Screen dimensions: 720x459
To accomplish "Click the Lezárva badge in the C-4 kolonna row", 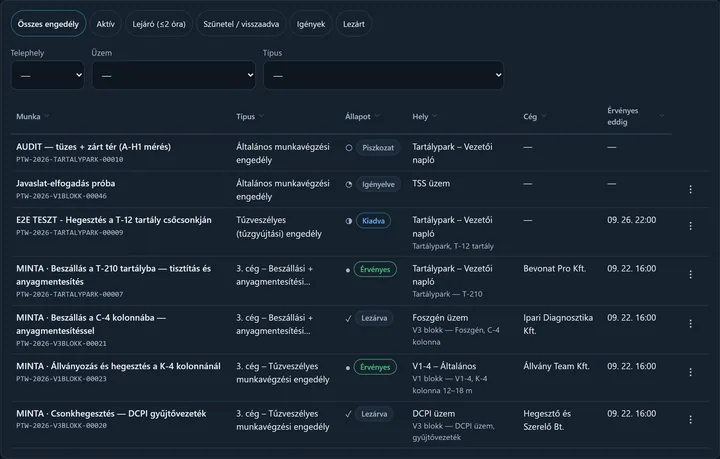I will [x=374, y=318].
